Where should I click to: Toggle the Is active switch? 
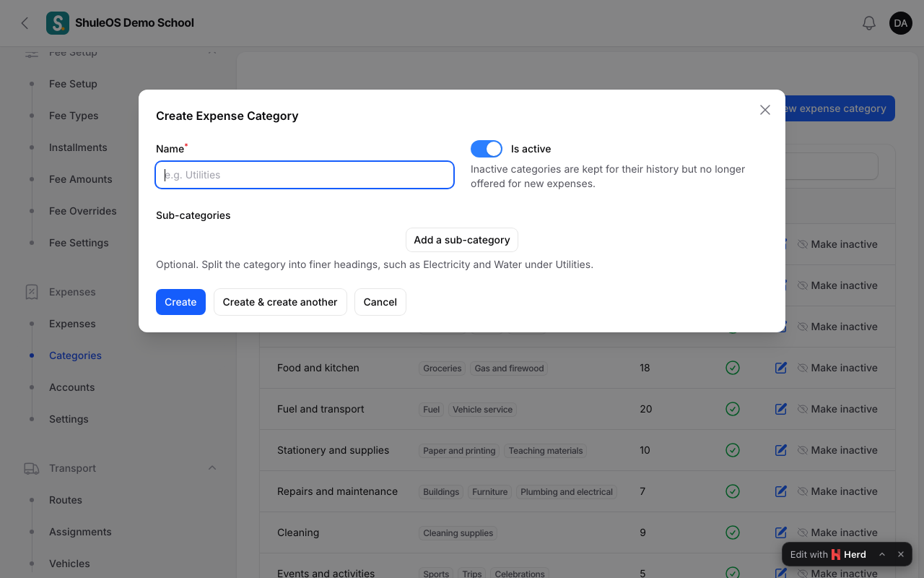tap(487, 149)
